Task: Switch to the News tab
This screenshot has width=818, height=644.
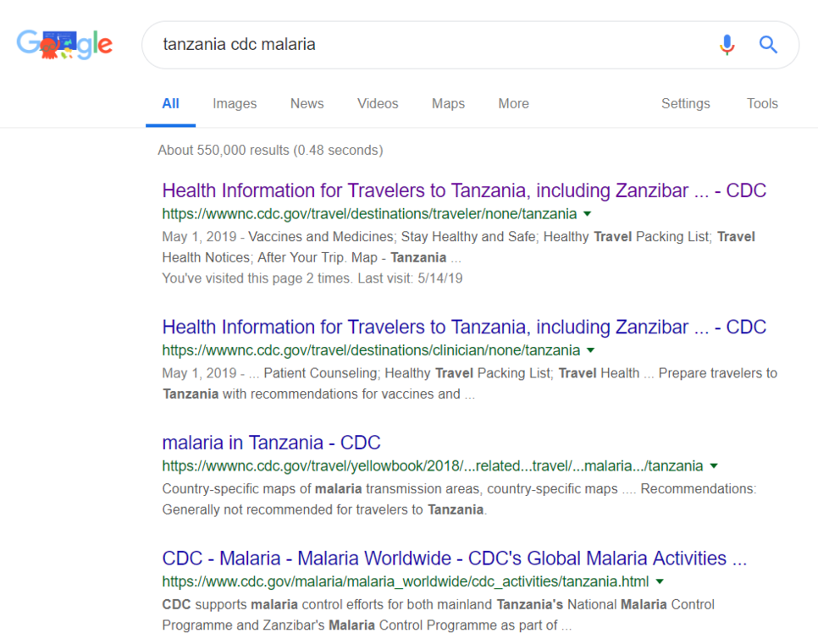Action: click(x=307, y=104)
